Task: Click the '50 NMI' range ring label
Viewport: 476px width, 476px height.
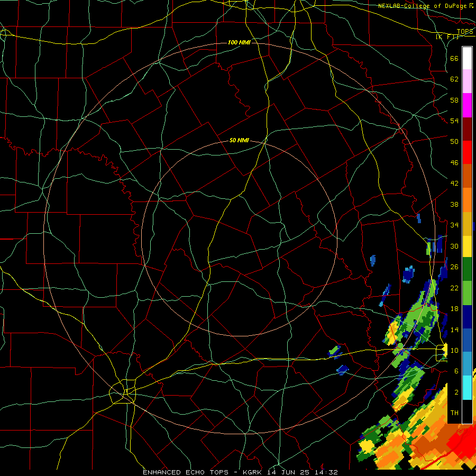Action: click(239, 140)
